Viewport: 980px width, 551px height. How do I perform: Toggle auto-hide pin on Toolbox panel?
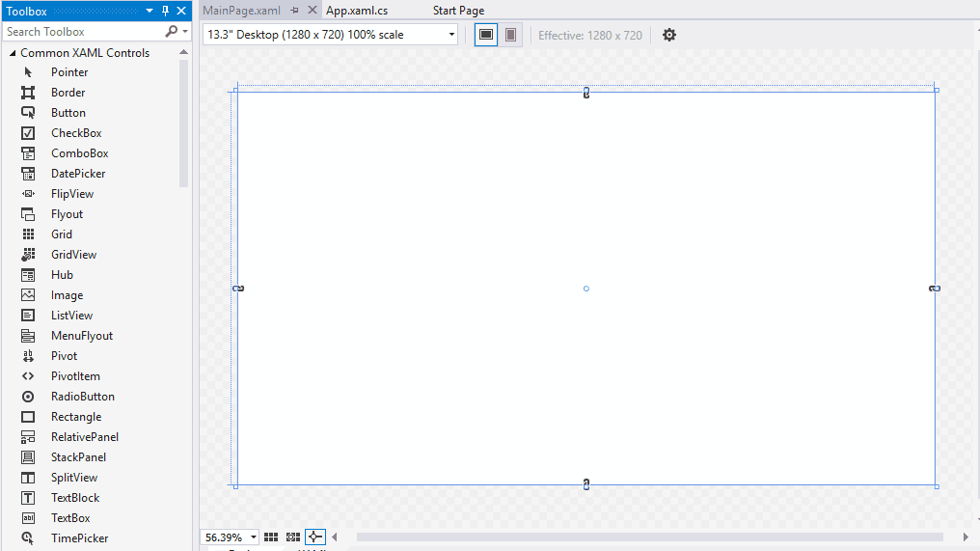(166, 11)
